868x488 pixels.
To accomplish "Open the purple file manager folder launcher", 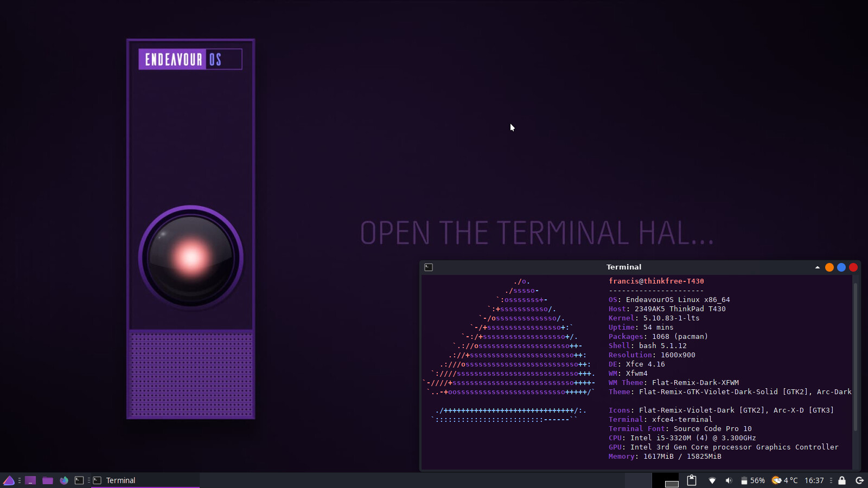I will tap(48, 480).
